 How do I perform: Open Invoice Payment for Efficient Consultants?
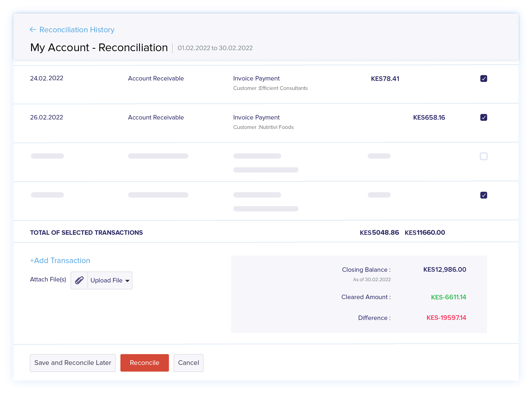[x=256, y=79]
